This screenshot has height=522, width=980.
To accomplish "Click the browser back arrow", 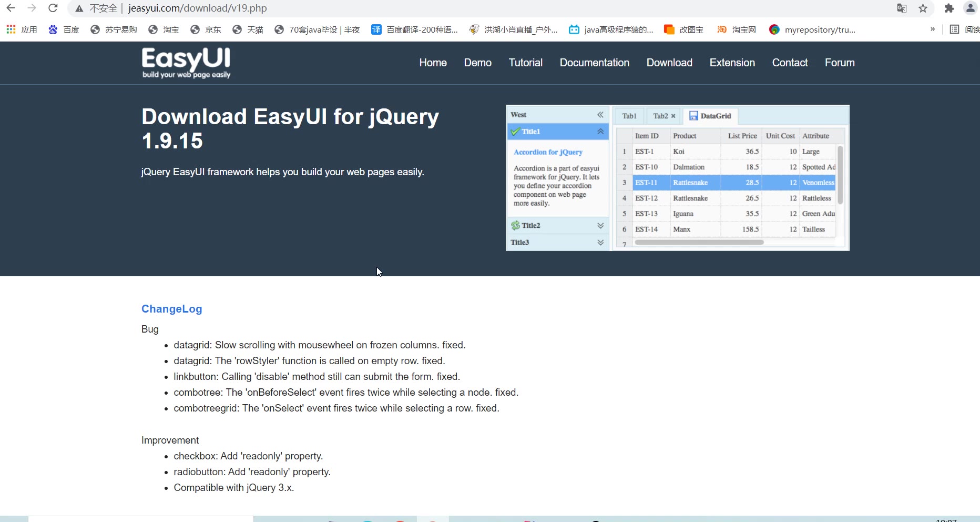I will tap(11, 8).
